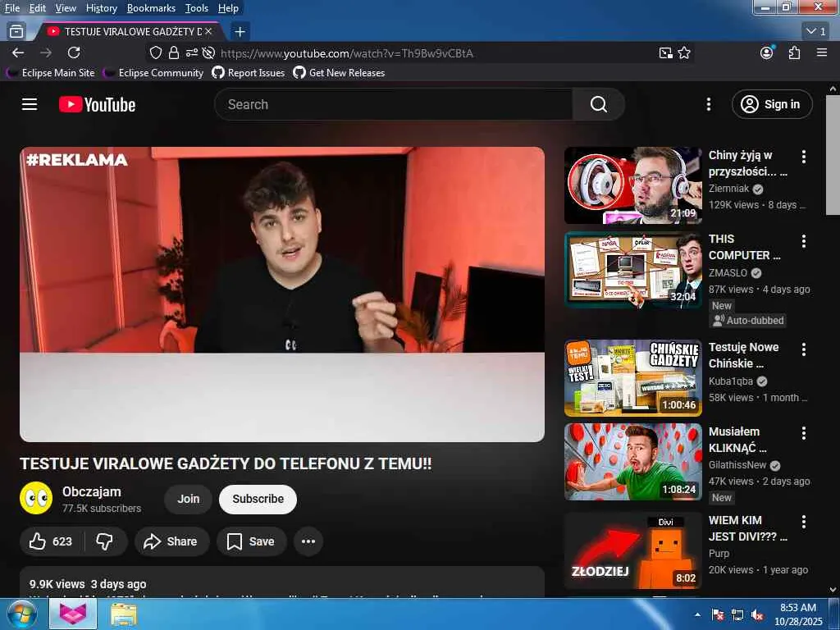Open the Chiny żyją w przyszłości thumbnail
The width and height of the screenshot is (840, 630).
click(632, 185)
